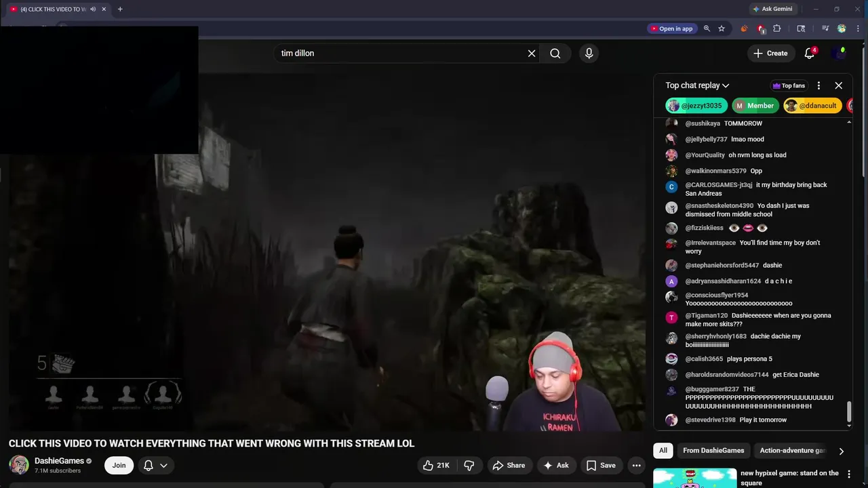Open the subscription notification bell dropdown
The width and height of the screenshot is (868, 488).
coord(155,466)
